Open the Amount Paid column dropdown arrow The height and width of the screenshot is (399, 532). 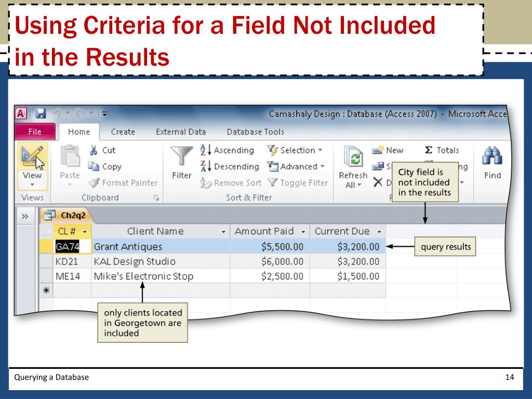coord(303,232)
